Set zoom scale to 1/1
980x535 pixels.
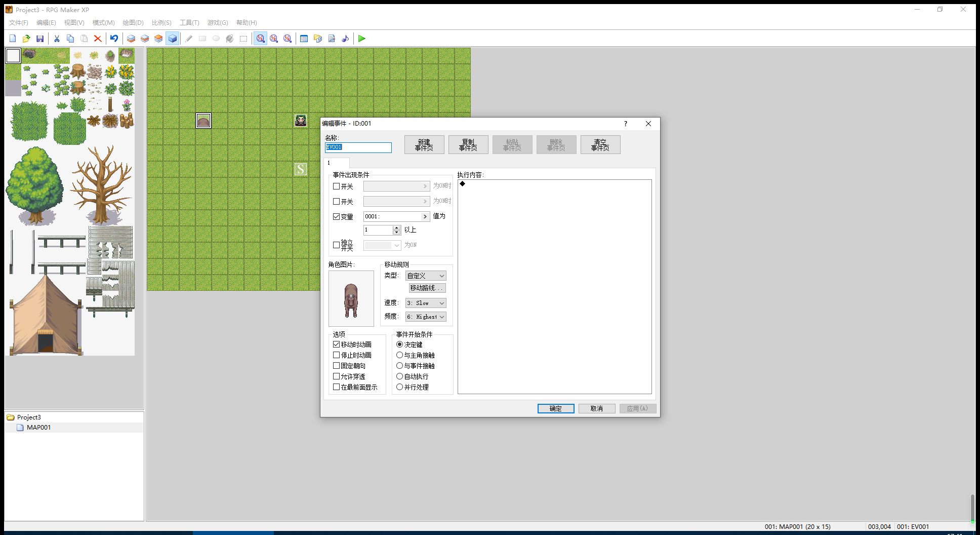click(x=260, y=39)
